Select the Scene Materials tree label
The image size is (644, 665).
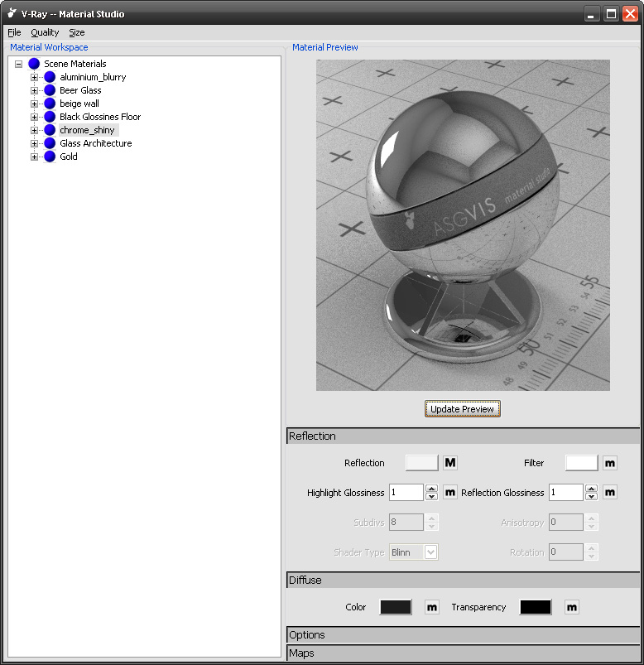75,64
